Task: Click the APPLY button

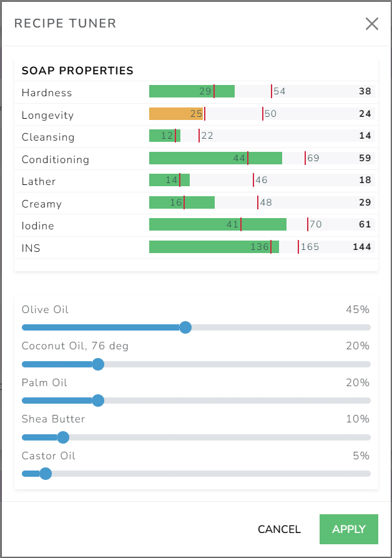Action: click(x=348, y=529)
